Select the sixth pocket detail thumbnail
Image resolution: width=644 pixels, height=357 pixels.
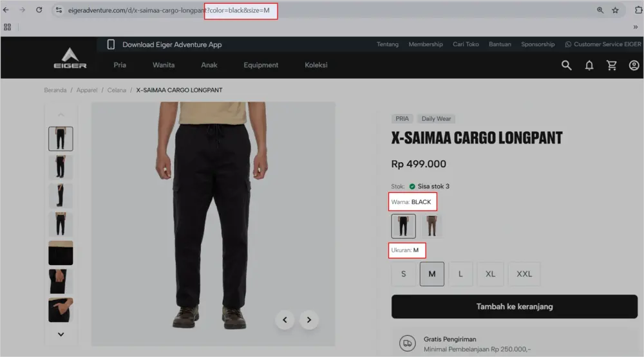coord(61,281)
